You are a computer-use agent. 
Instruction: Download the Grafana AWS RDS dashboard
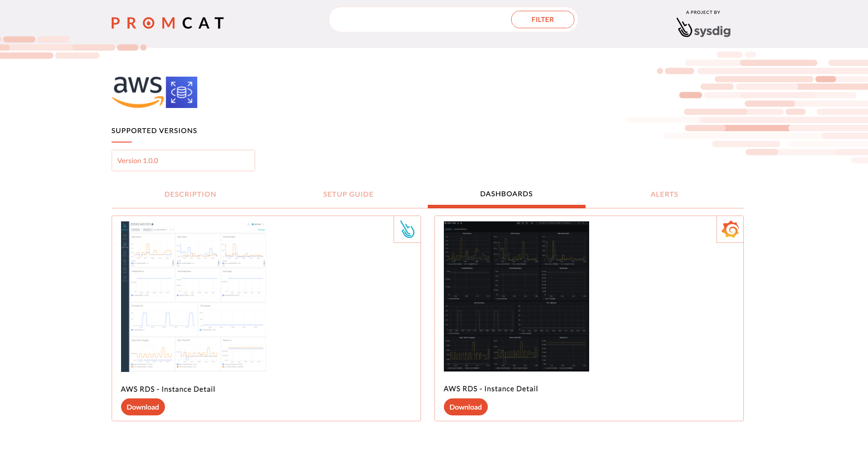(x=465, y=407)
